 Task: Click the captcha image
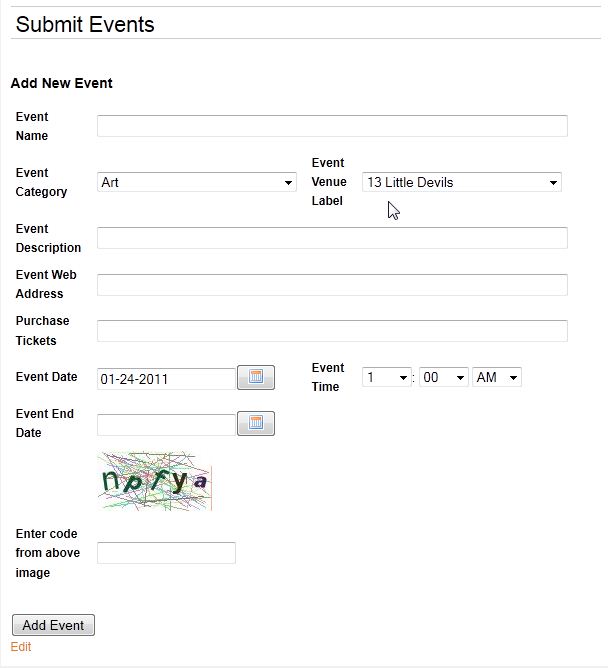(x=155, y=481)
